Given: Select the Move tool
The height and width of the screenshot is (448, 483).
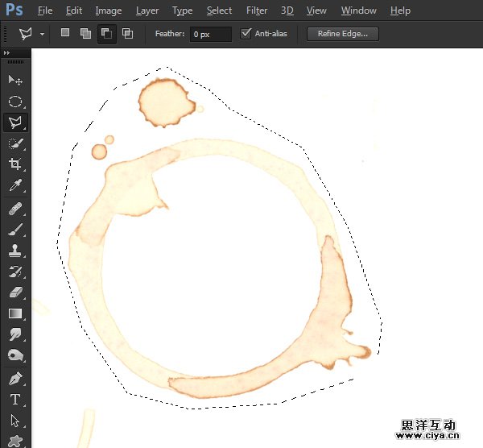Looking at the screenshot, I should pos(14,80).
